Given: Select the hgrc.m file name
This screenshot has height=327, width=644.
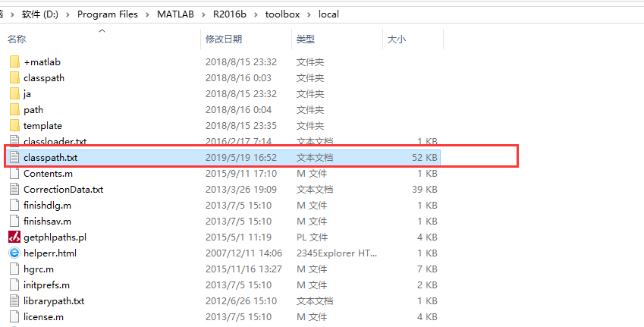Looking at the screenshot, I should (39, 269).
